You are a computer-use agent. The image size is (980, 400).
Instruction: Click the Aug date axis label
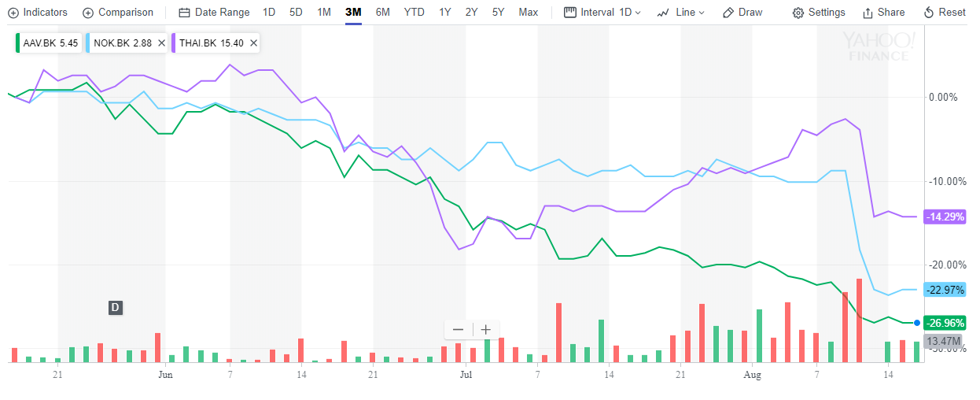752,375
